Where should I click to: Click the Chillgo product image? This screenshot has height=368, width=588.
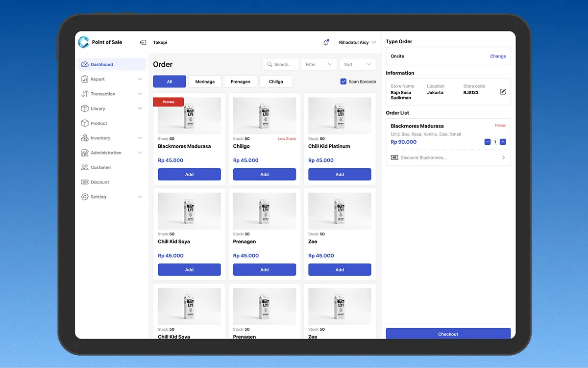click(265, 116)
